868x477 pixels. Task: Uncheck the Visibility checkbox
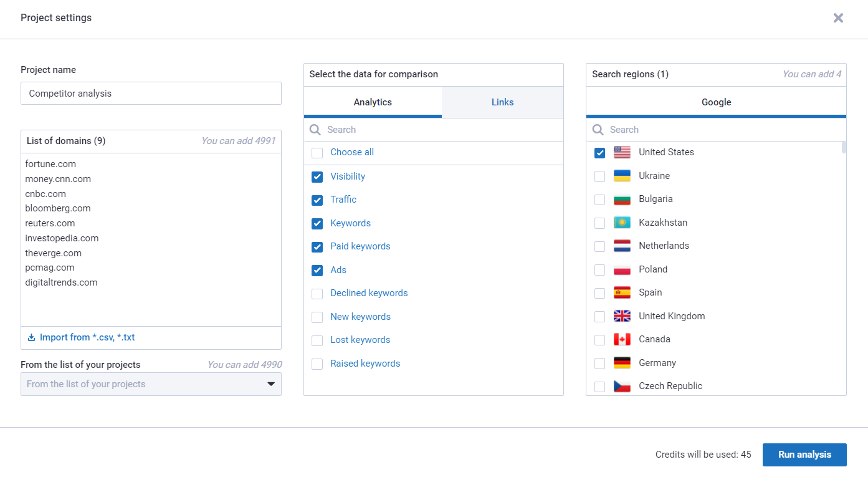[317, 177]
